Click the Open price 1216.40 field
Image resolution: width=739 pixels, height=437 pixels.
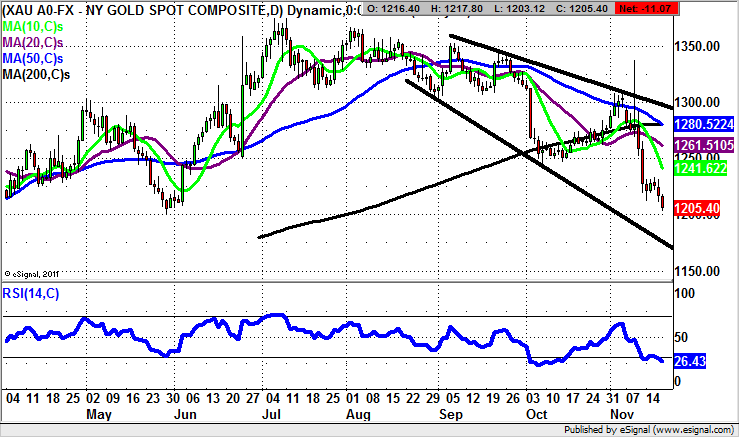coord(398,10)
